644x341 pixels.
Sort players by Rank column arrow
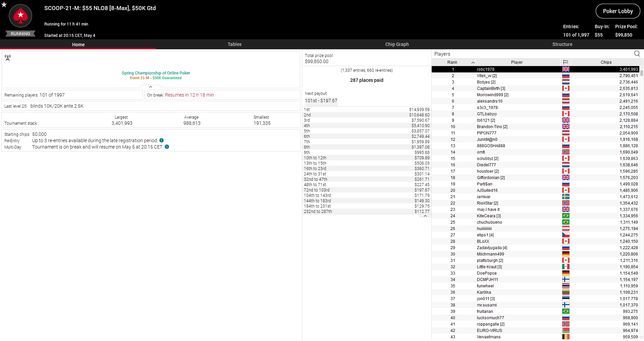point(473,62)
